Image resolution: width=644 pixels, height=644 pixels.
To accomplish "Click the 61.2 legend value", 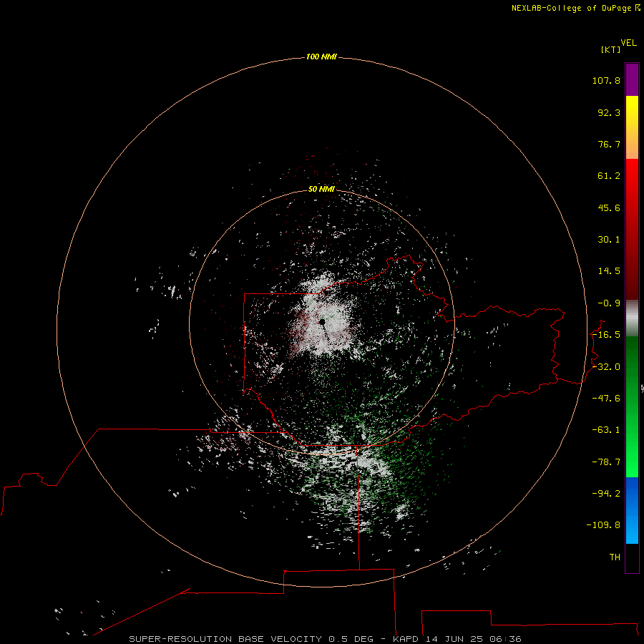I will (609, 176).
